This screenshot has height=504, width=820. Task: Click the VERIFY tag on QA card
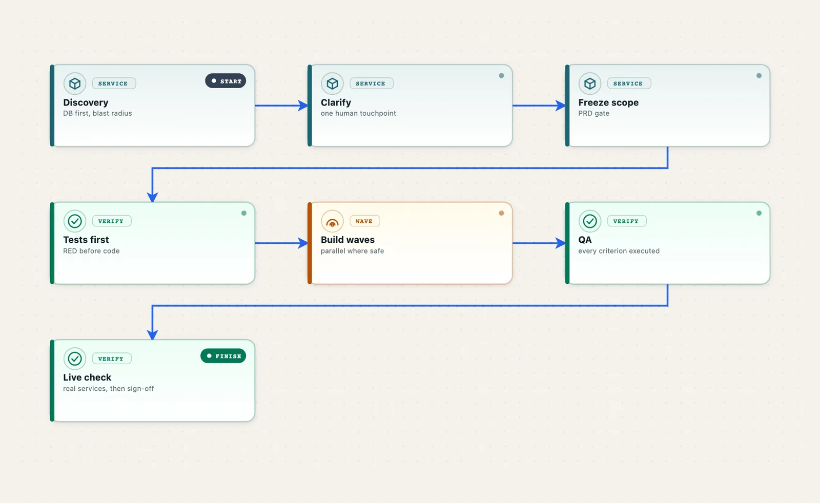click(x=627, y=221)
